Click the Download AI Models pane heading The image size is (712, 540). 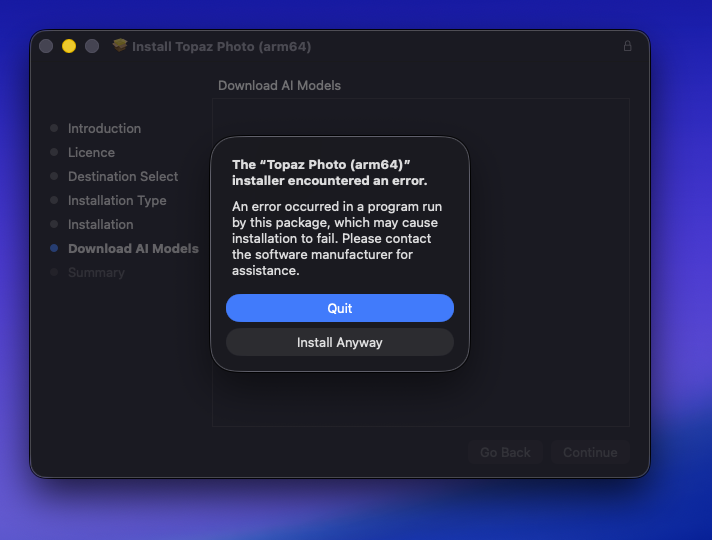pos(279,85)
